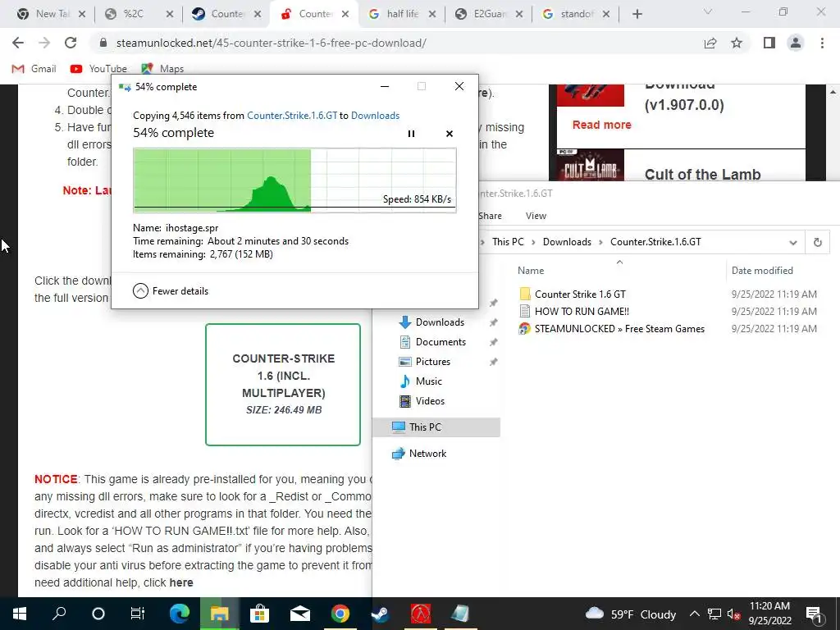Share this page using the share icon
Viewport: 840px width, 630px height.
click(x=710, y=43)
